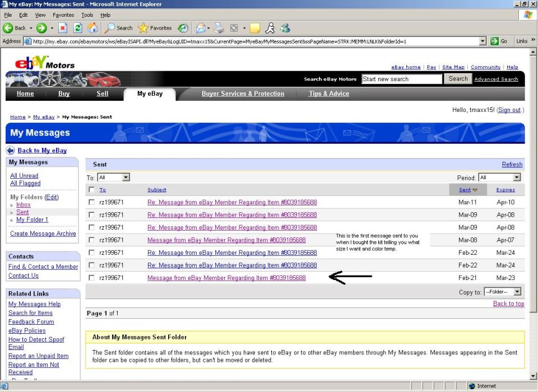Click the Sign out link
Image resolution: width=538 pixels, height=392 pixels.
click(509, 110)
